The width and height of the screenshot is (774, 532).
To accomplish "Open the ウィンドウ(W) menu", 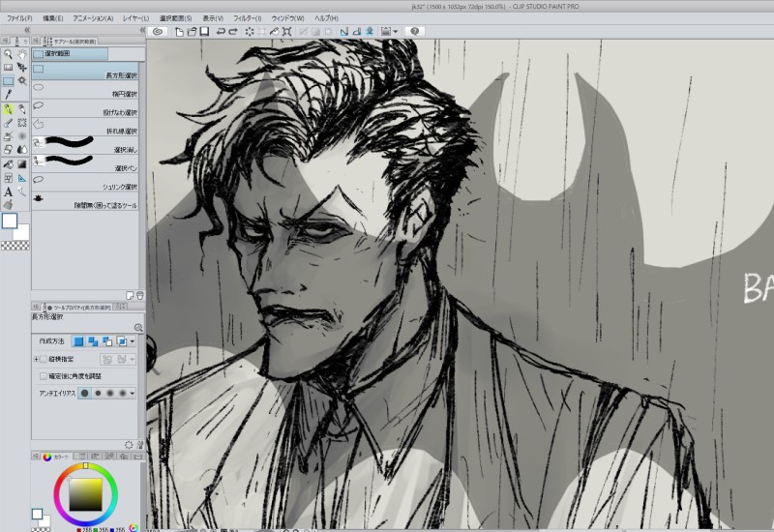I will click(x=287, y=18).
